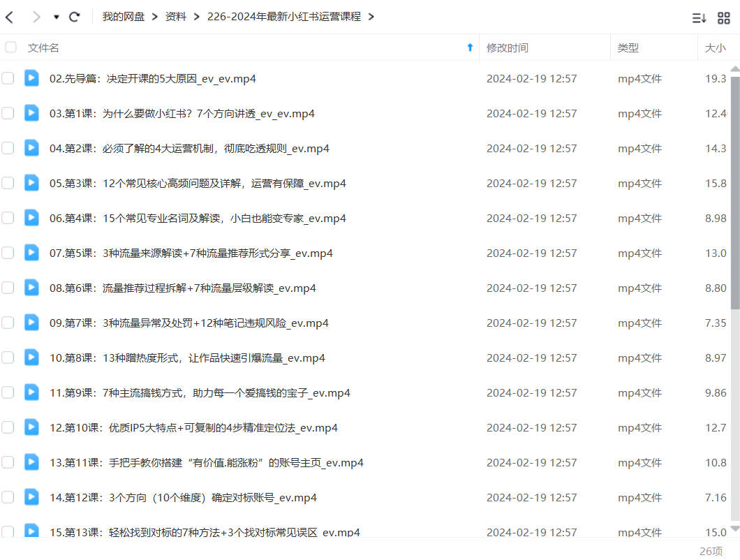Image resolution: width=740 pixels, height=560 pixels.
Task: Click video icon of 06.第4课 file
Action: [31, 218]
